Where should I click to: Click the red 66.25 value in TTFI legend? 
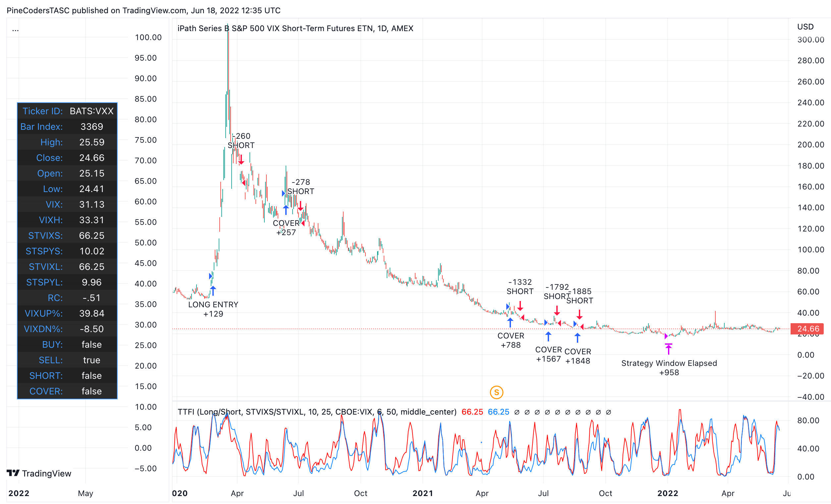(472, 412)
